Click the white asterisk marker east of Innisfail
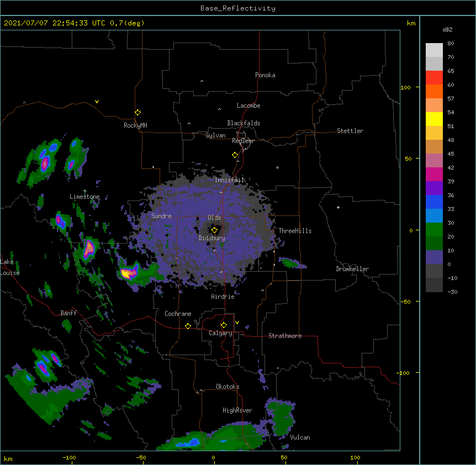Screen dimensions: 476x465 coord(277,167)
